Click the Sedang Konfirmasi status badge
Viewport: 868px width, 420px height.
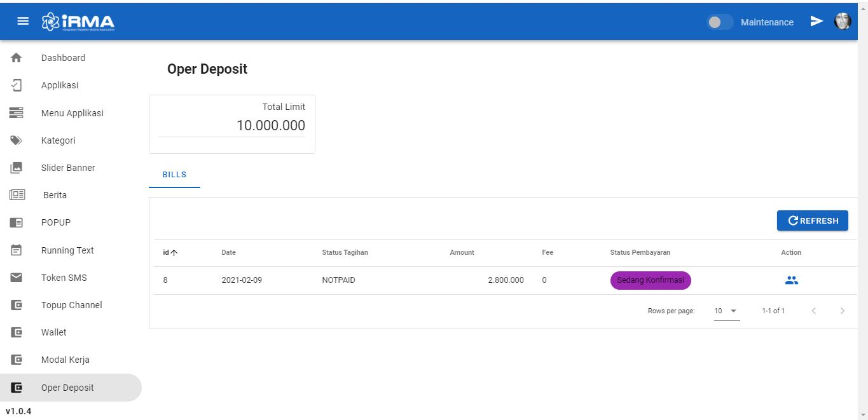[x=651, y=280]
